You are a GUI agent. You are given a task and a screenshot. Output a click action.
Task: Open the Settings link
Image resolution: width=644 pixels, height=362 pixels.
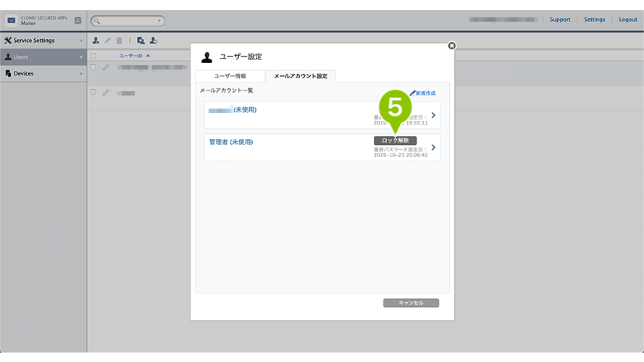(x=594, y=20)
